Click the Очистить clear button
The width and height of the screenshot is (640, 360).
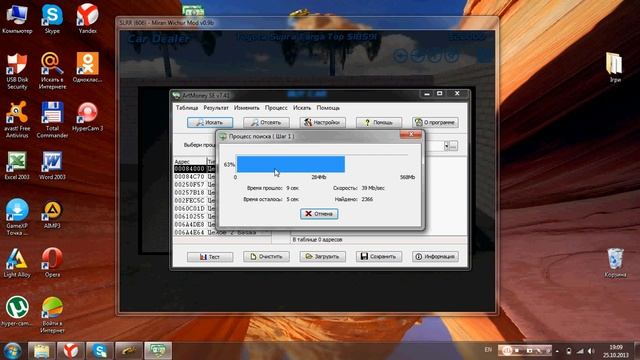pyautogui.click(x=266, y=257)
